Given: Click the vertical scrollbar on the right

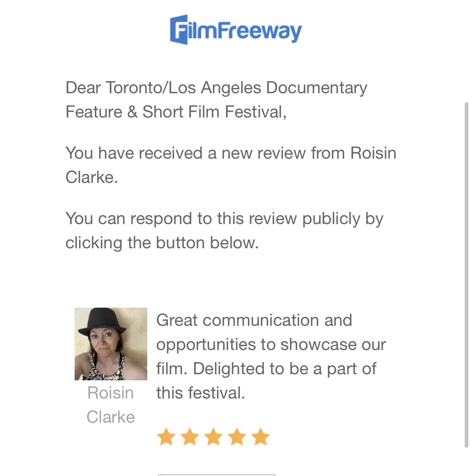Looking at the screenshot, I should pyautogui.click(x=467, y=275).
